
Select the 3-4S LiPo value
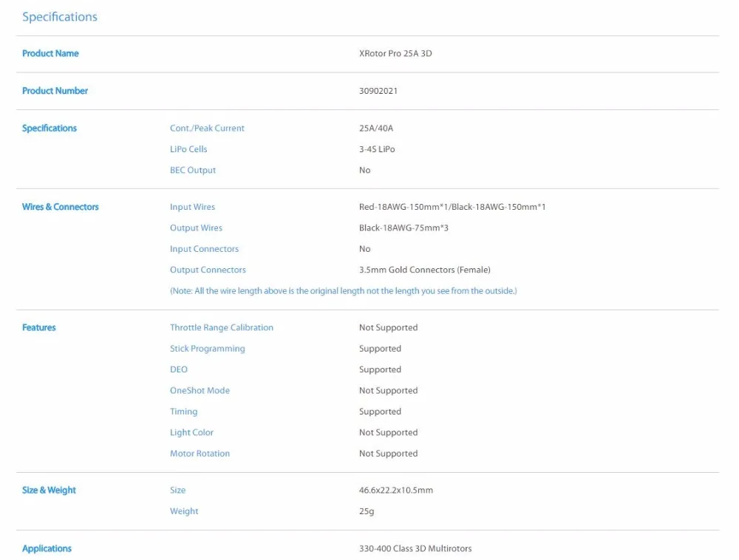[377, 149]
